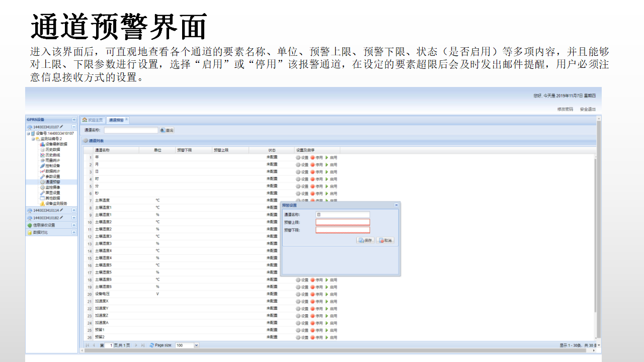Expand the 1440033410114 device panel
The height and width of the screenshot is (362, 644).
click(x=73, y=210)
